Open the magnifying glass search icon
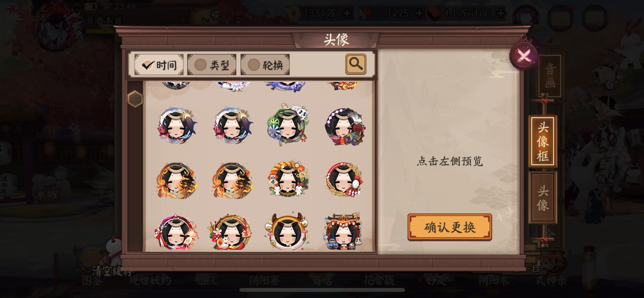Screen dimensions: 644x298 [x=356, y=64]
